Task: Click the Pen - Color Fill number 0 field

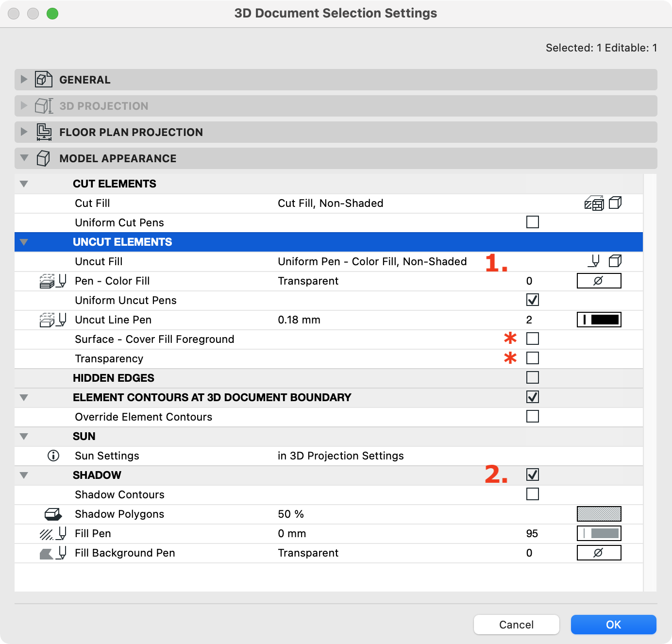Action: pos(529,281)
